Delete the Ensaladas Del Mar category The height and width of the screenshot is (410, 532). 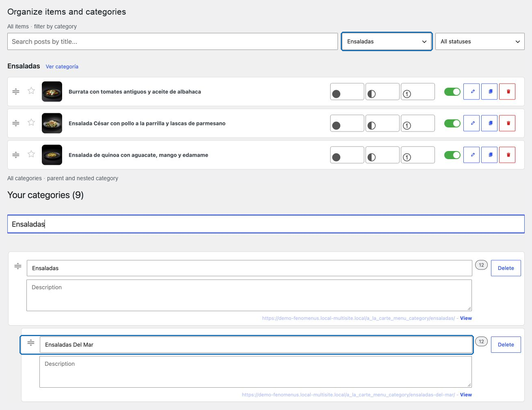pos(506,345)
